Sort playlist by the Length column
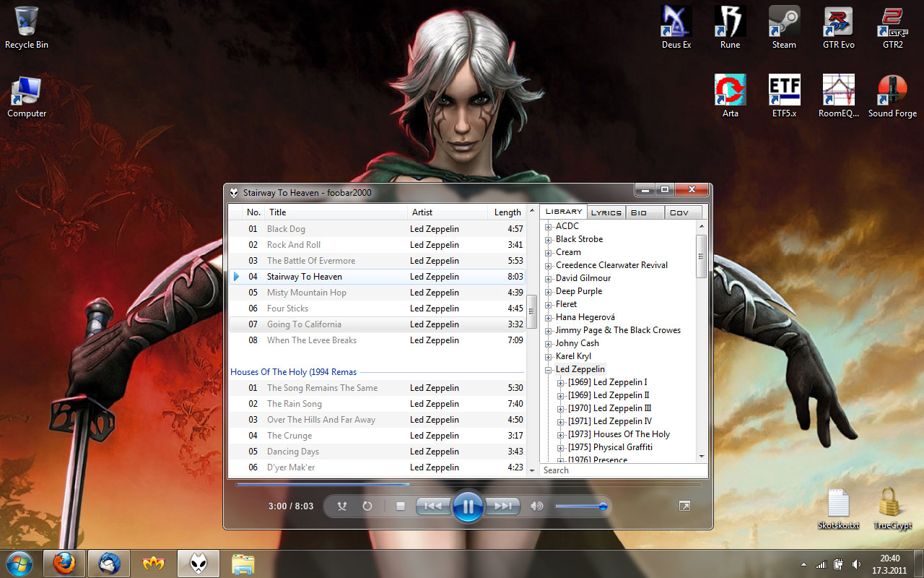The height and width of the screenshot is (578, 924). [x=507, y=212]
